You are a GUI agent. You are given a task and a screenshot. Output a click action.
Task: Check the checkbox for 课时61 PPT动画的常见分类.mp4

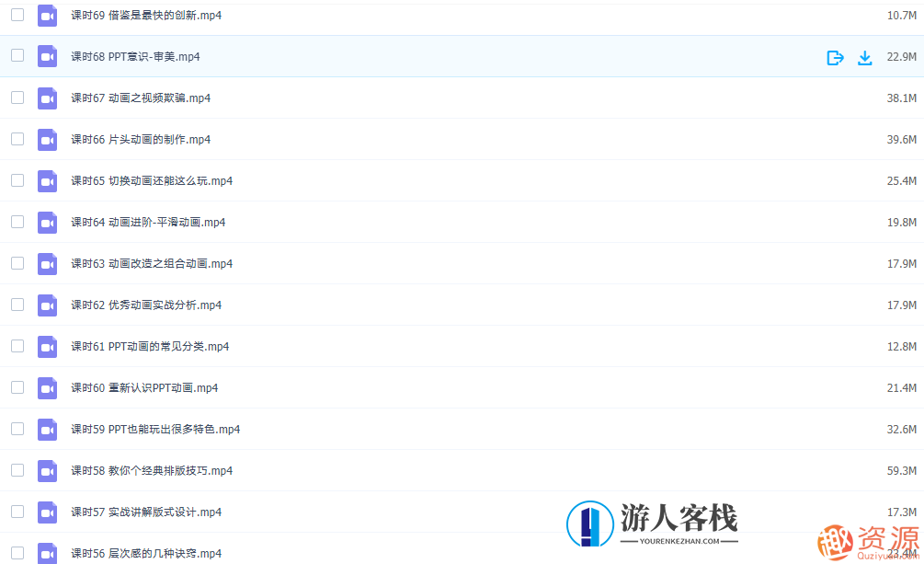(x=17, y=346)
